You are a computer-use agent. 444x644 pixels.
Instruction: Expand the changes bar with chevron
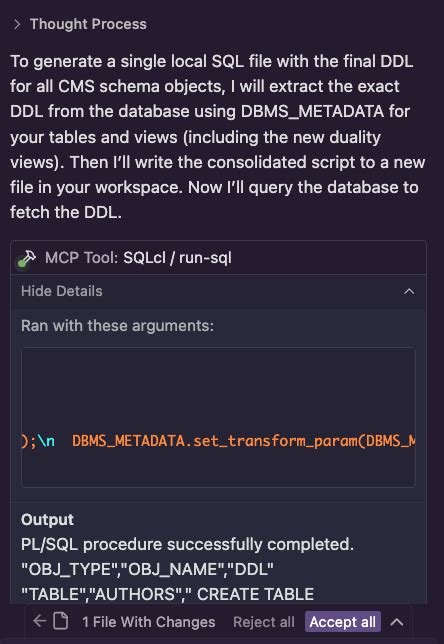coord(396,622)
